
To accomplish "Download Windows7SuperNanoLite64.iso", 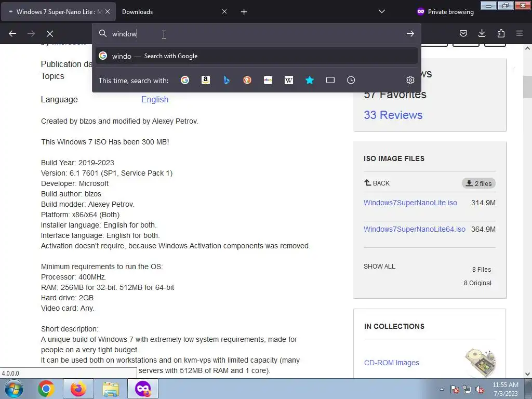I will [414, 229].
